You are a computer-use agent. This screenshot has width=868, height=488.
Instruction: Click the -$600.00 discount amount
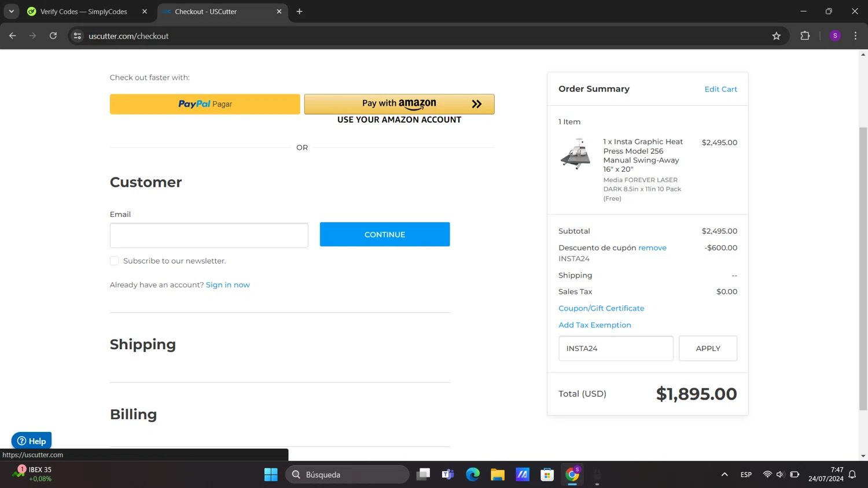pos(720,247)
